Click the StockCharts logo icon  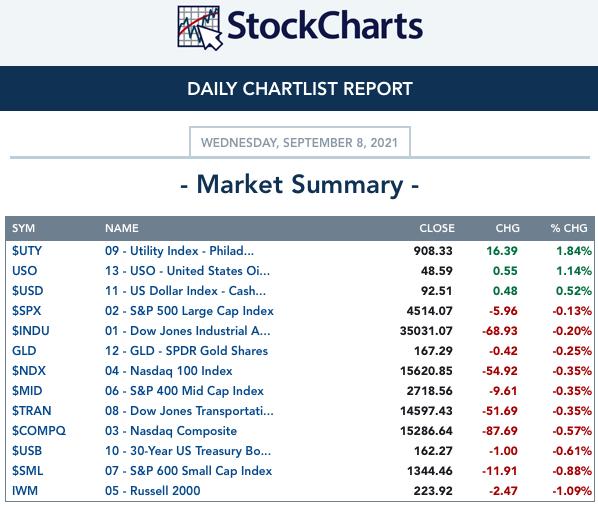click(x=200, y=28)
